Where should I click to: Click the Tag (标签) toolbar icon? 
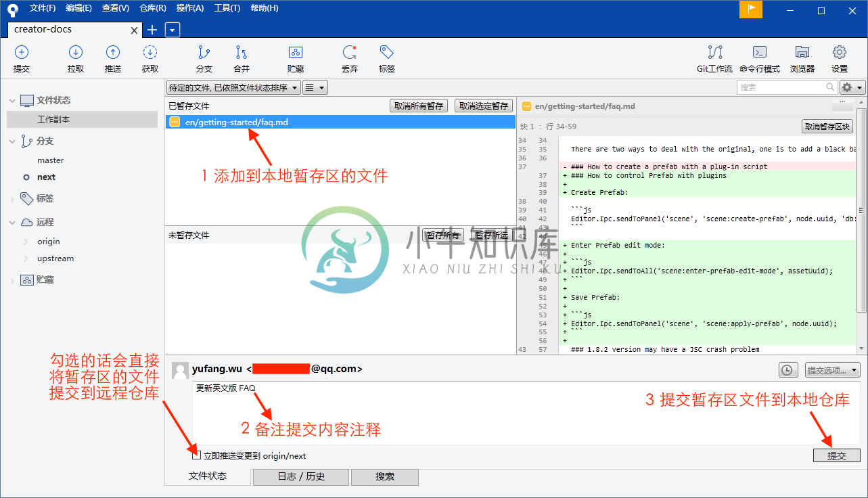pyautogui.click(x=387, y=53)
